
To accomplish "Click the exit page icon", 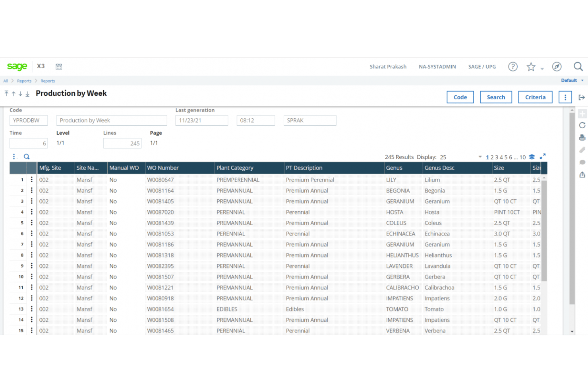I will [582, 97].
